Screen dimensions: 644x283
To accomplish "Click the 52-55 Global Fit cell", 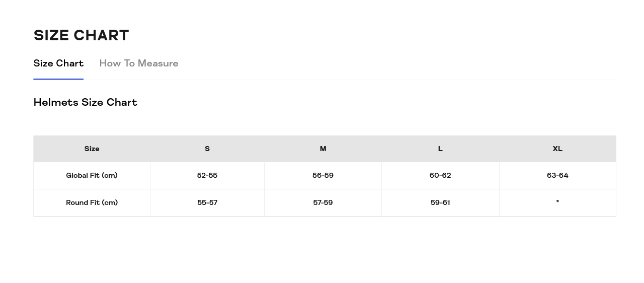I will click(x=207, y=175).
